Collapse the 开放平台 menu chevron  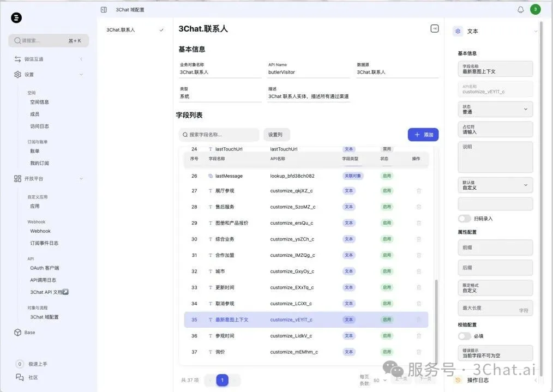[x=81, y=178]
